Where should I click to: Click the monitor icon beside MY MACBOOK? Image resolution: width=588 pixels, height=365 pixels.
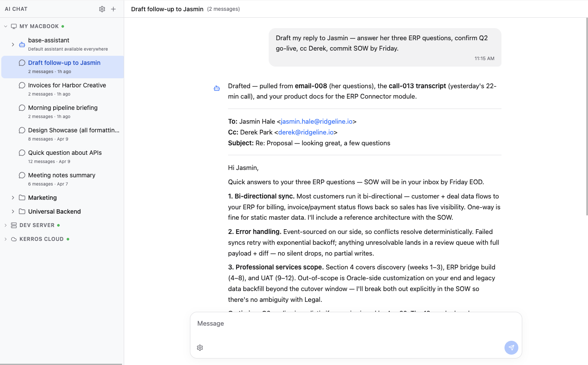coord(13,26)
